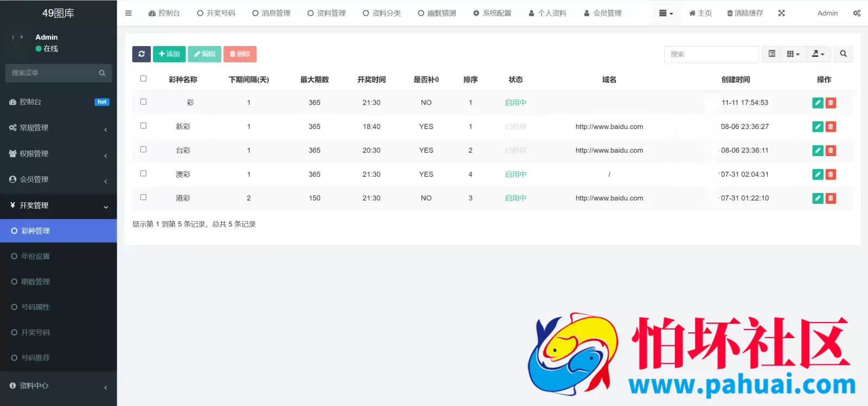Switch to the 资料分类 top tab

tap(382, 13)
